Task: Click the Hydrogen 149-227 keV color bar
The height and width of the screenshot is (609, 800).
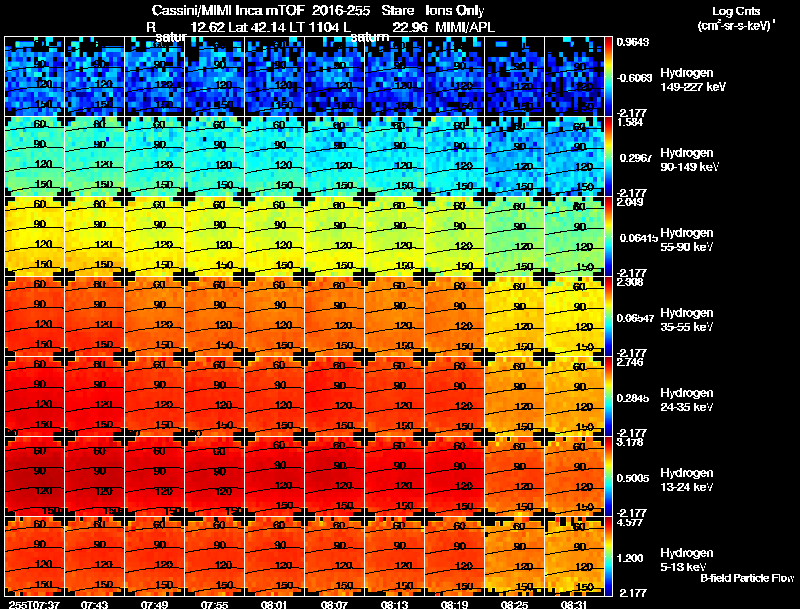Action: pos(608,77)
